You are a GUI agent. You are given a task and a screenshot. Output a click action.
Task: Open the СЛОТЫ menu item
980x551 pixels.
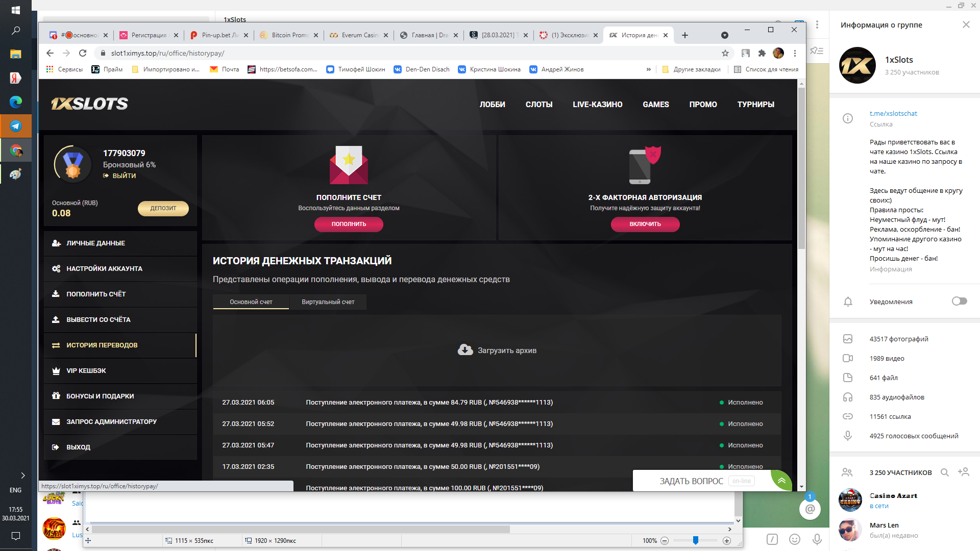(539, 105)
